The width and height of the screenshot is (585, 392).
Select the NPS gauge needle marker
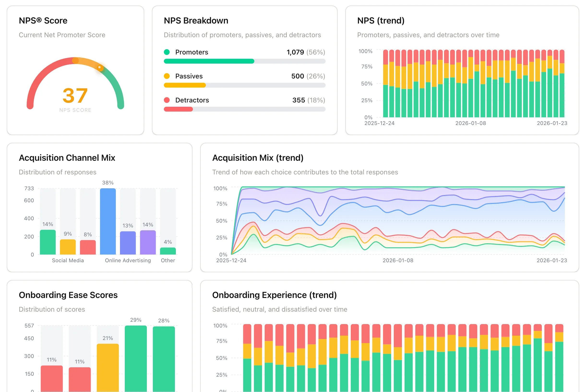tap(100, 67)
